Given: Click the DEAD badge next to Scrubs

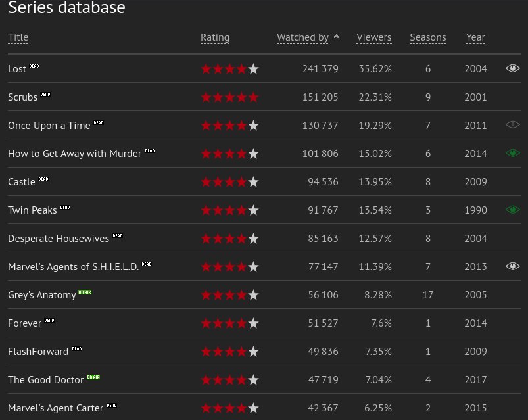Looking at the screenshot, I should tap(45, 95).
